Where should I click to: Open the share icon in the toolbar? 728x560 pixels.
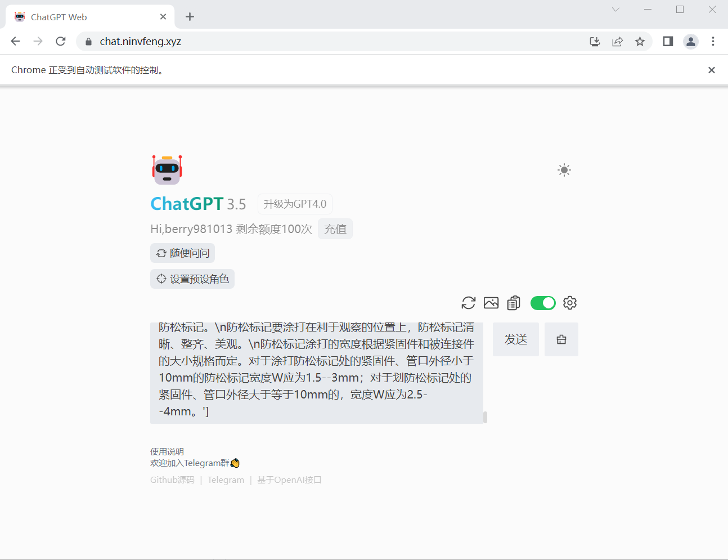click(617, 41)
